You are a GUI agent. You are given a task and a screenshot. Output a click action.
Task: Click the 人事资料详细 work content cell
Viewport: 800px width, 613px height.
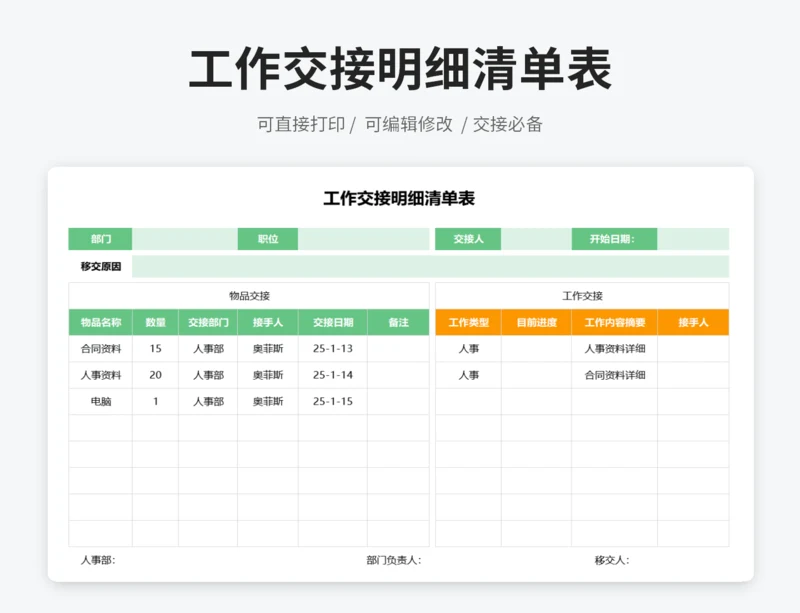tap(614, 349)
